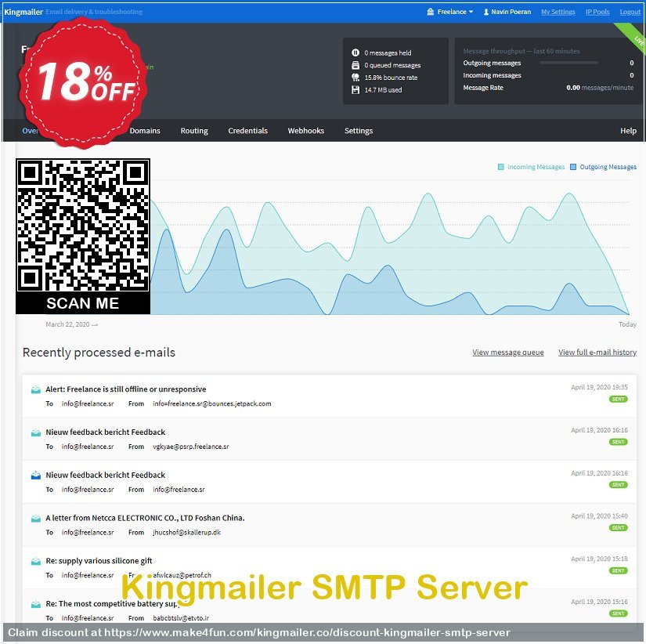Open A letter from Netcca ELECTRONIC email
The height and width of the screenshot is (644, 646).
(x=145, y=518)
